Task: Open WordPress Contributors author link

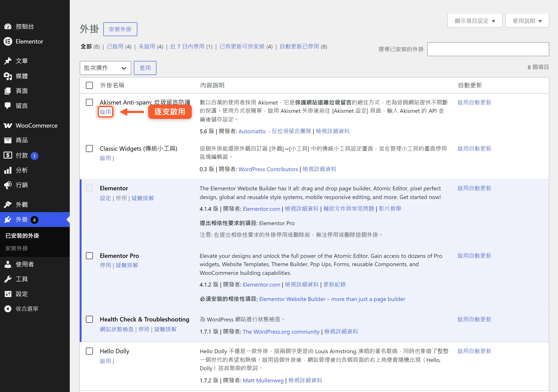Action: (x=268, y=169)
